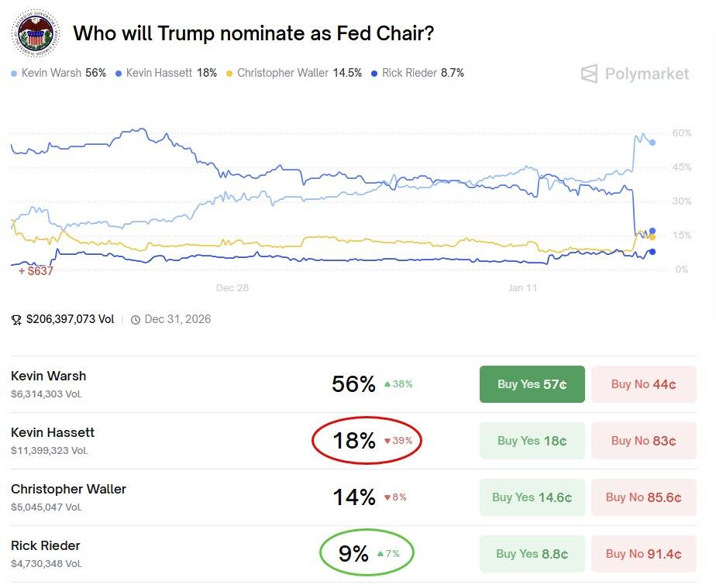Click Kevin Warsh chart line endpoint dot
This screenshot has width=716, height=588.
(652, 143)
